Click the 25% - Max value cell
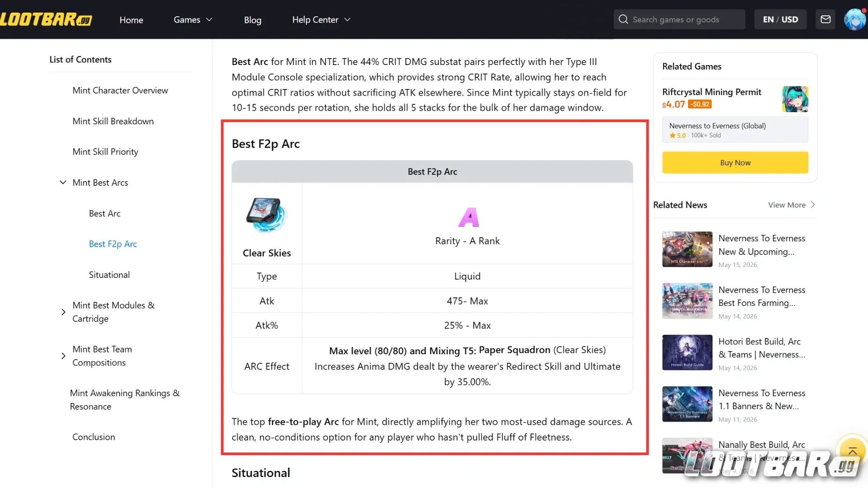Viewport: 868px width, 488px height. (467, 325)
